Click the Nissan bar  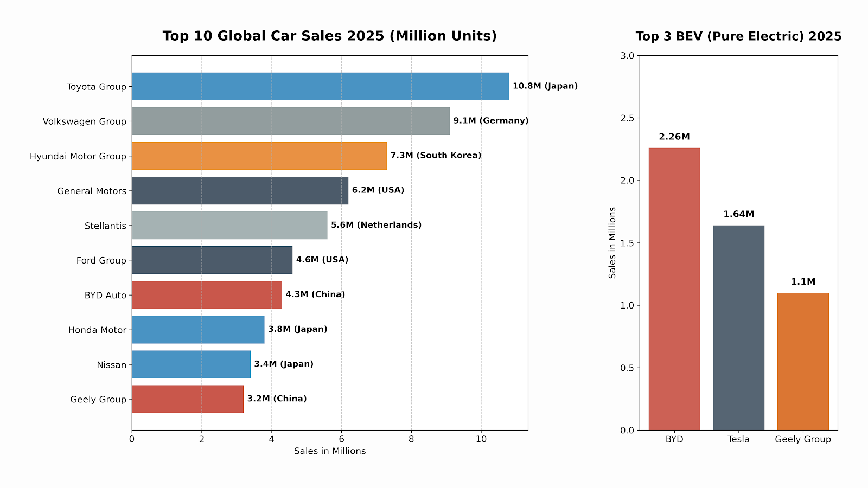tap(191, 364)
